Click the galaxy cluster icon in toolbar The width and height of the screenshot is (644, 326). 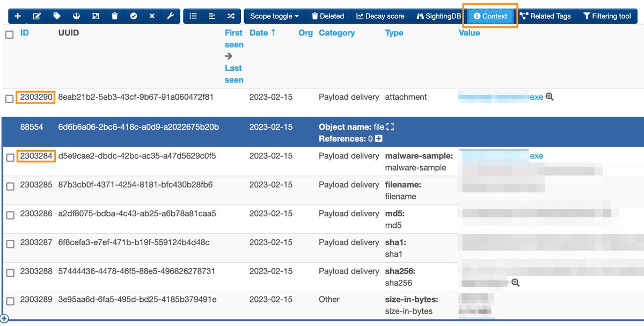(x=76, y=16)
